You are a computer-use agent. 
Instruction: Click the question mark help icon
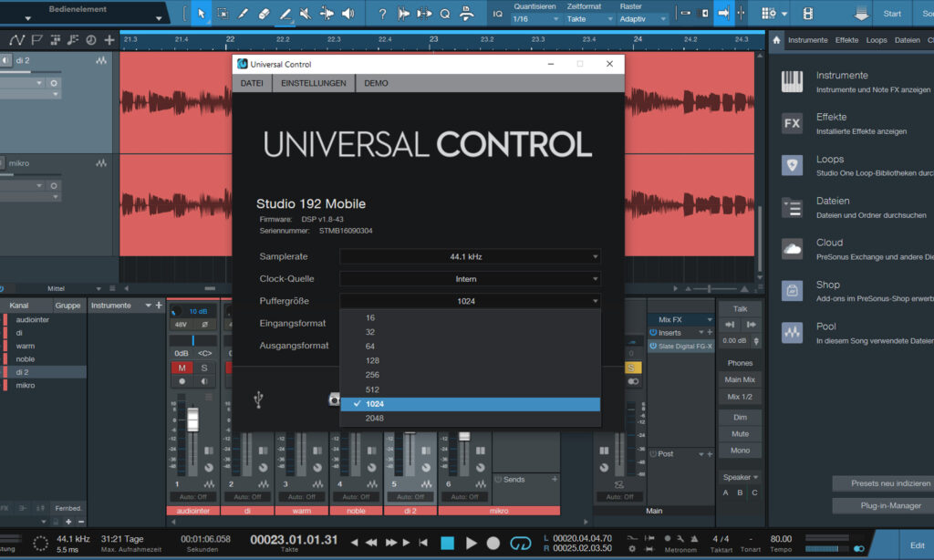pyautogui.click(x=382, y=13)
